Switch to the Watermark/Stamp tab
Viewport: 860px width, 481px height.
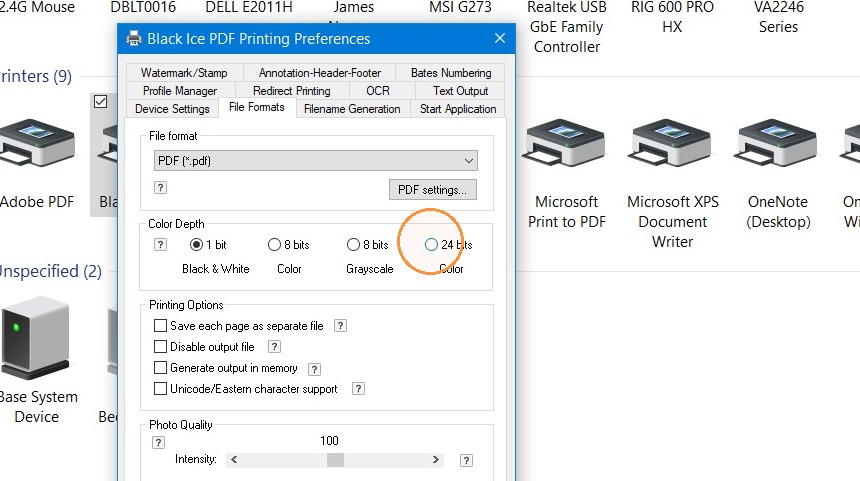(x=184, y=73)
